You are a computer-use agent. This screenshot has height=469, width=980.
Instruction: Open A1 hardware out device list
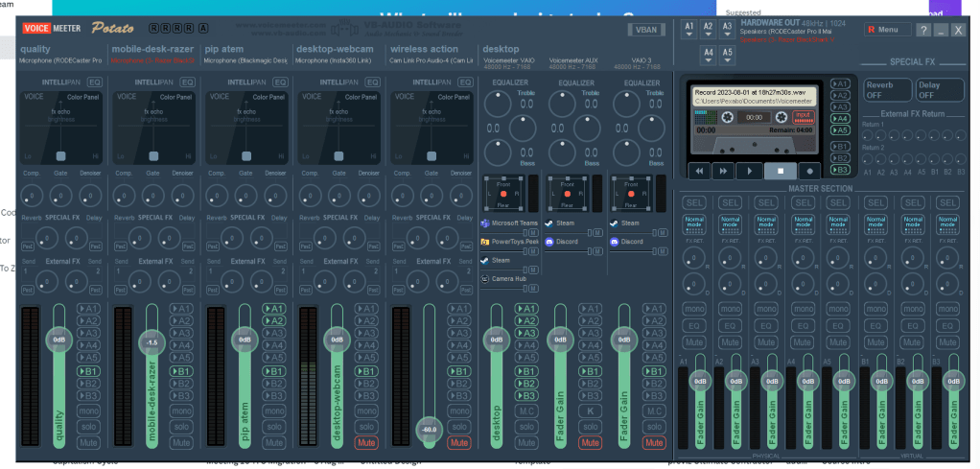point(689,30)
